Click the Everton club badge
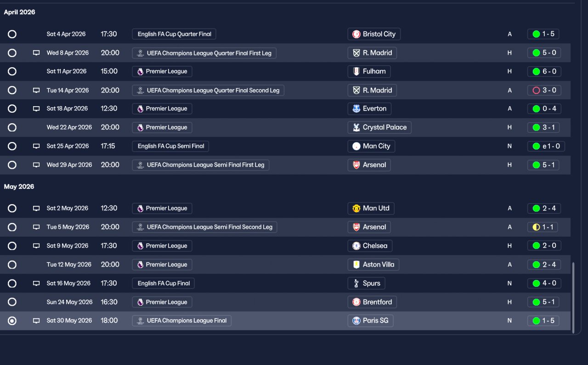 coord(356,109)
